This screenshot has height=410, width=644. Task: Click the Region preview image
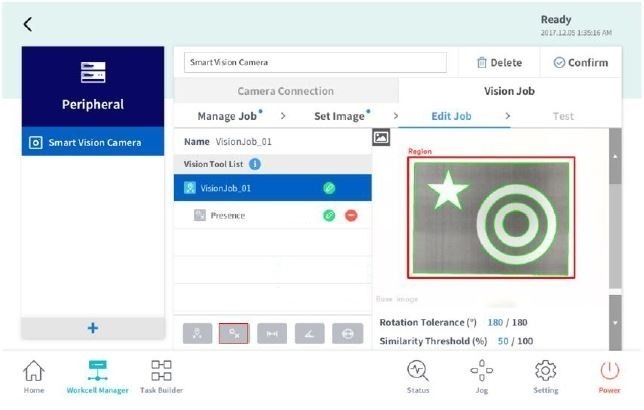[x=491, y=217]
